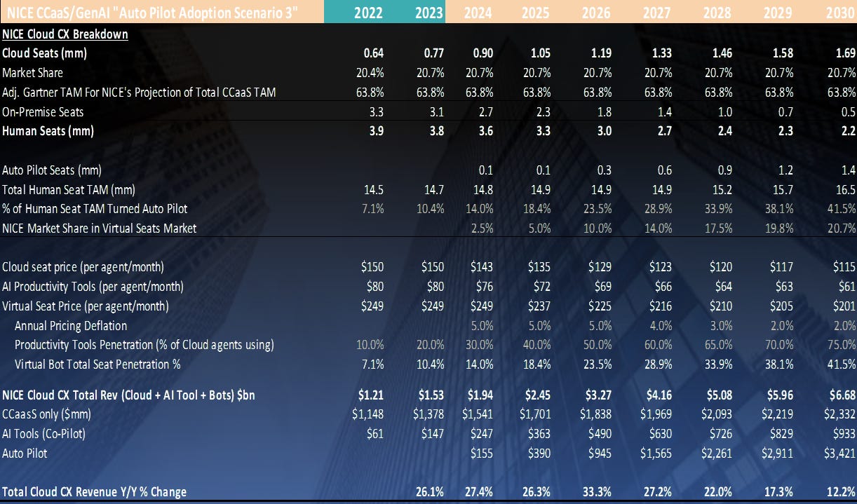Select Auto Pilot revenue $3,421
The height and width of the screenshot is (504, 857).
tap(839, 454)
